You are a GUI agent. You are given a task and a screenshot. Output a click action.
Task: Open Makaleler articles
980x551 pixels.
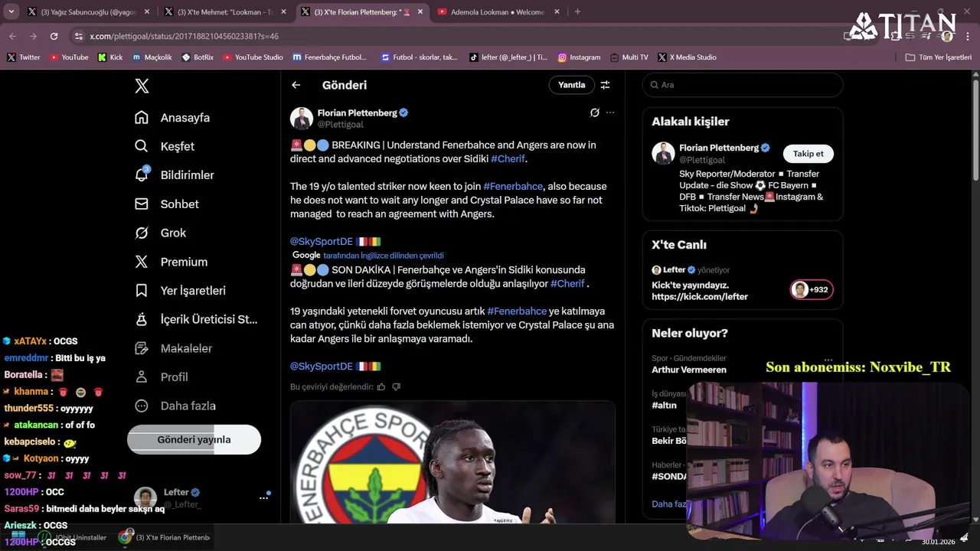click(x=173, y=348)
